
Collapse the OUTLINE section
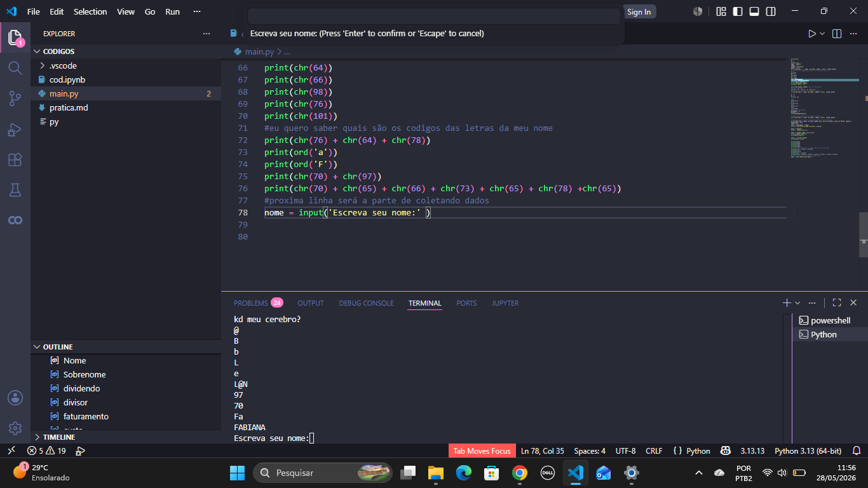click(126, 347)
